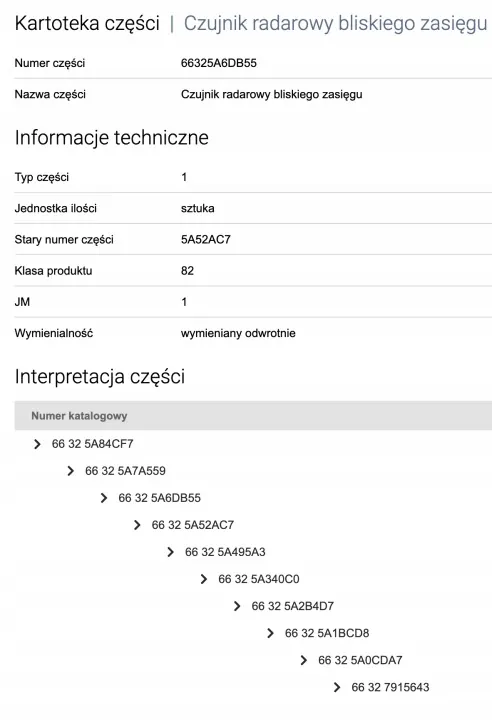Expand node 66 32 5A340C0 arrow
This screenshot has height=720, width=492.
pos(204,579)
